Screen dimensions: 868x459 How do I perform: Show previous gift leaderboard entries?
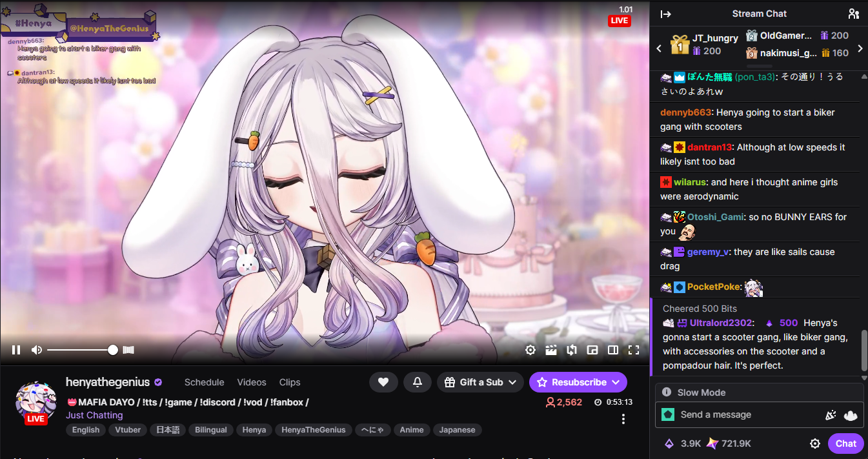(x=659, y=48)
